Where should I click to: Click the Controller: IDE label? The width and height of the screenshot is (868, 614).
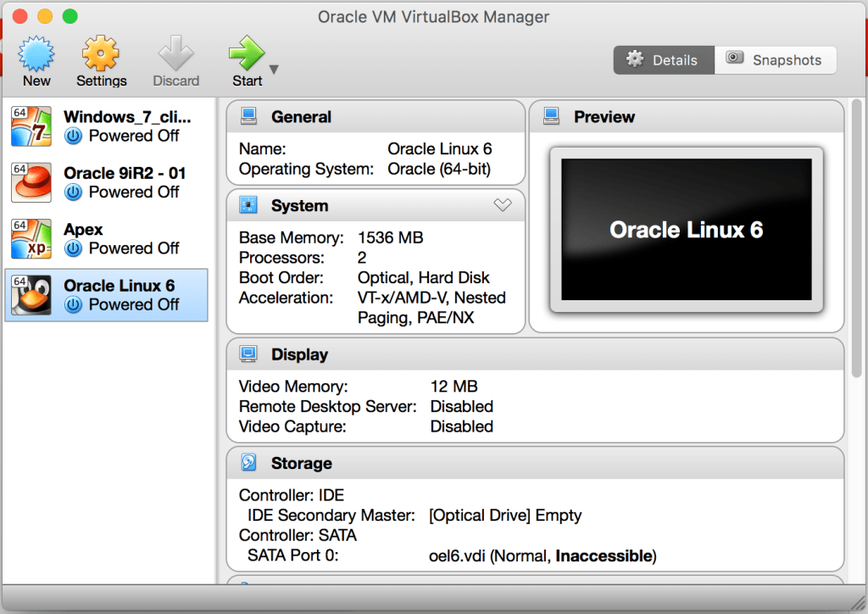point(292,495)
